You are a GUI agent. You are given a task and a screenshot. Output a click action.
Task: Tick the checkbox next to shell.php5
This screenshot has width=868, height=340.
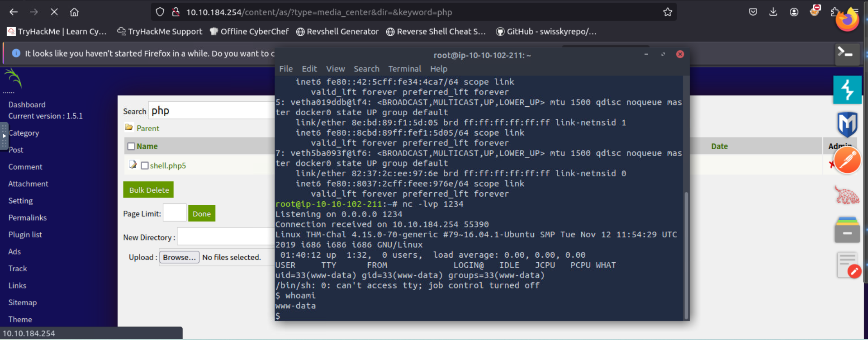click(x=145, y=165)
